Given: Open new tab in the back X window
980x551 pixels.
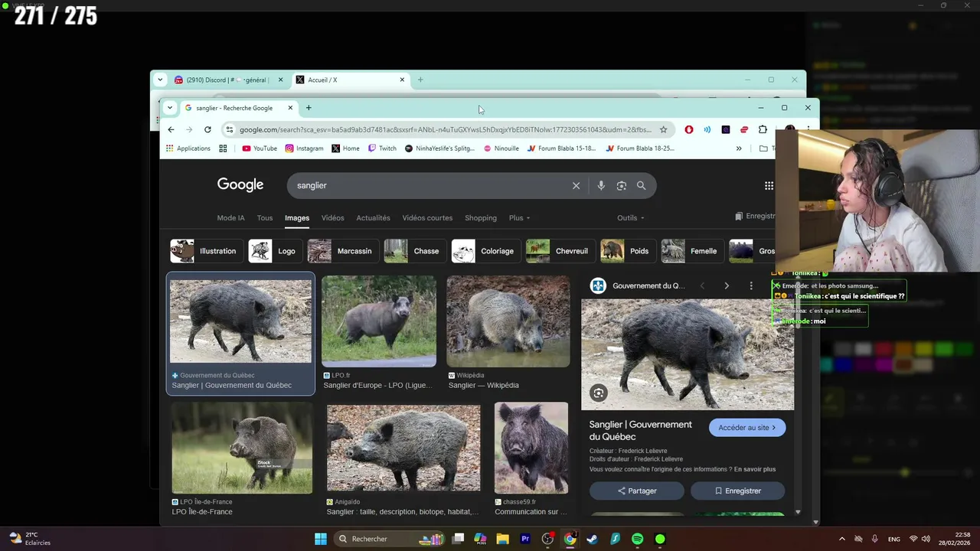Looking at the screenshot, I should point(420,80).
